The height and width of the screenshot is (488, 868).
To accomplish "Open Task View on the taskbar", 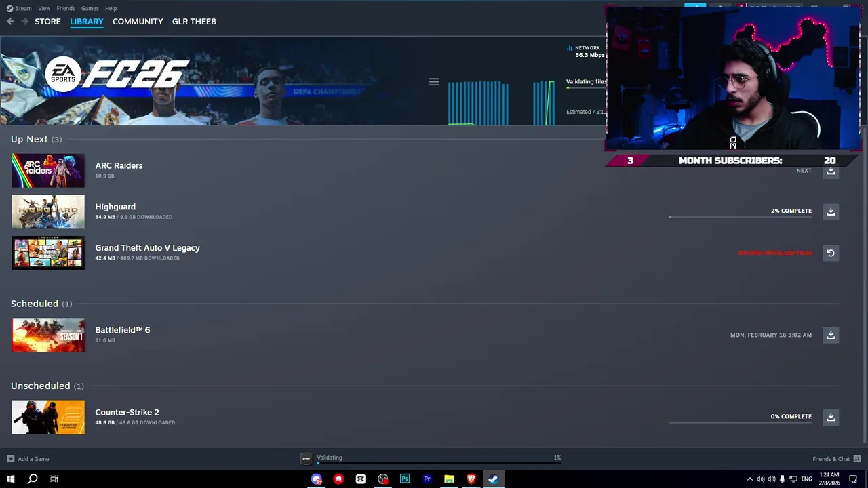I will [54, 479].
